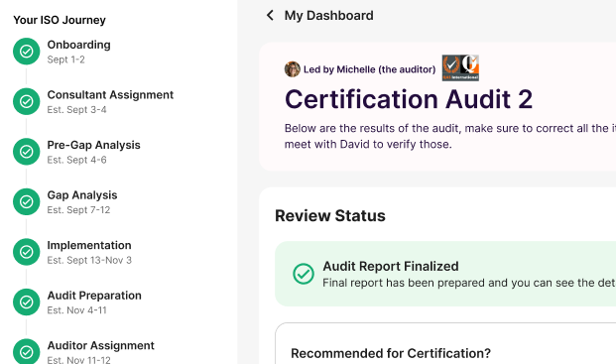Screen dimensions: 616x364
Task: Click the 'Est. Sept 7-12' date text
Action: click(x=78, y=210)
